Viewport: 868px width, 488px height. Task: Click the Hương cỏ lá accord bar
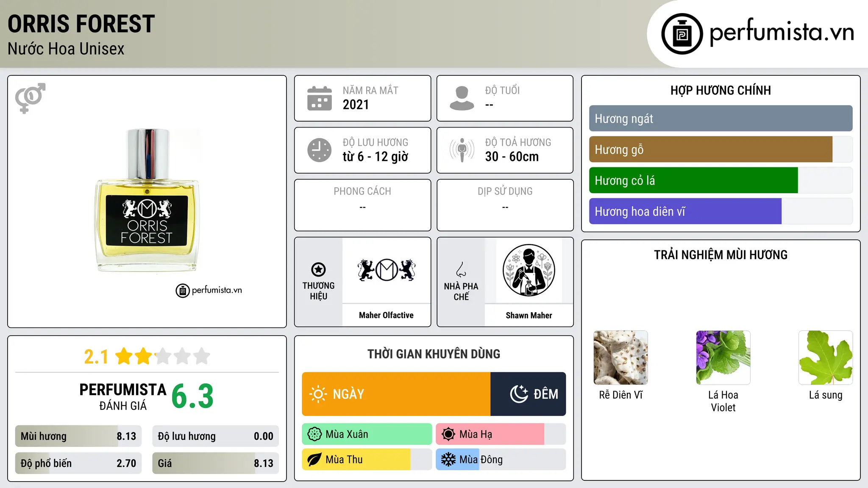point(721,180)
